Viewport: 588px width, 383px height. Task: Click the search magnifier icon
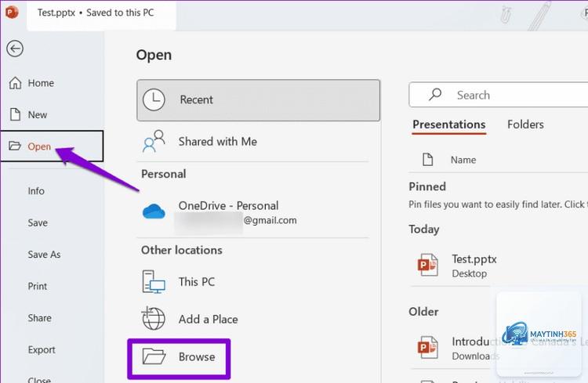pos(435,95)
